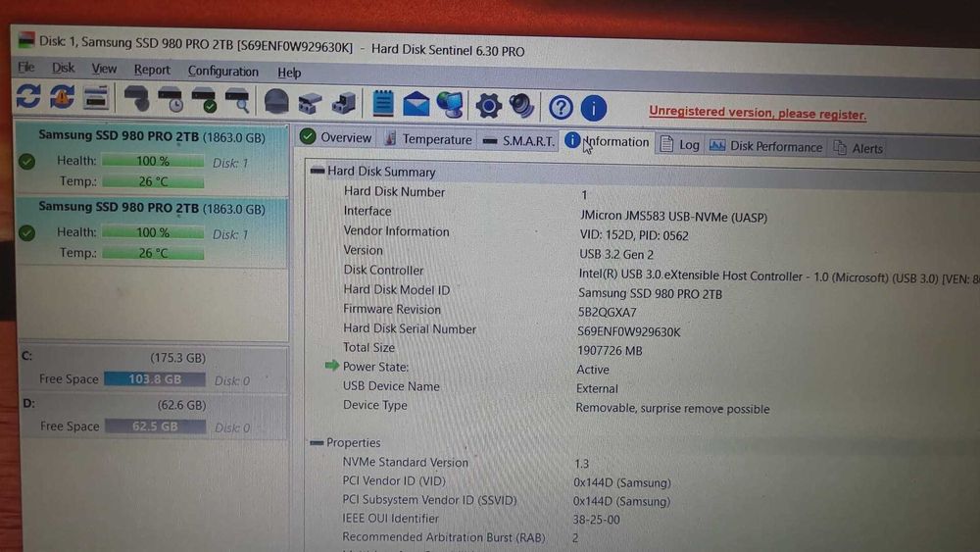980x552 pixels.
Task: Click the disk with clock toolbar icon
Action: point(170,100)
